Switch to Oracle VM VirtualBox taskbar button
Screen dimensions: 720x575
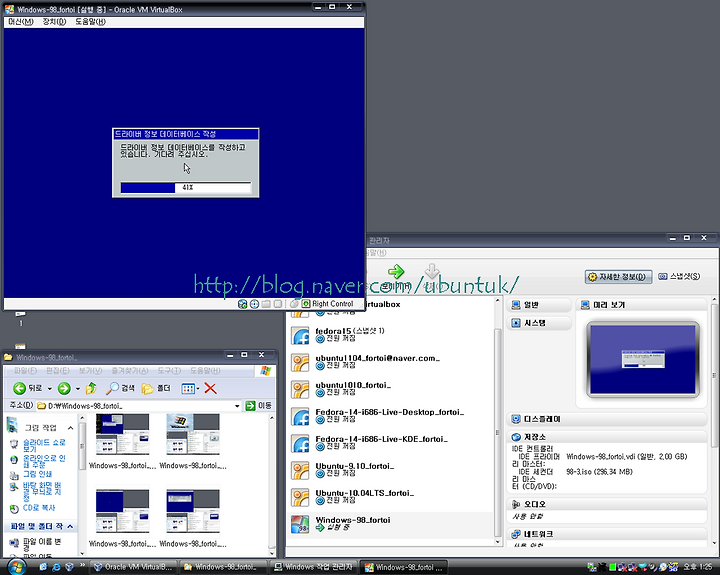(x=133, y=567)
